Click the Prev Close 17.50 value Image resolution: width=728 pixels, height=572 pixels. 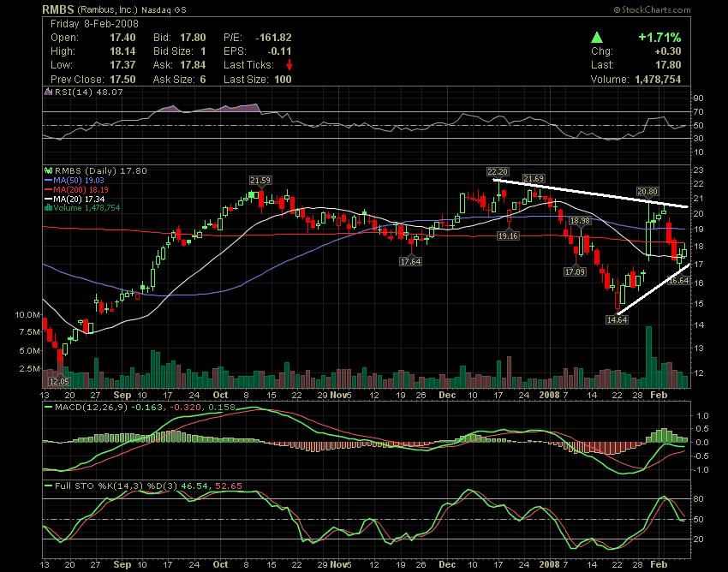click(x=122, y=79)
